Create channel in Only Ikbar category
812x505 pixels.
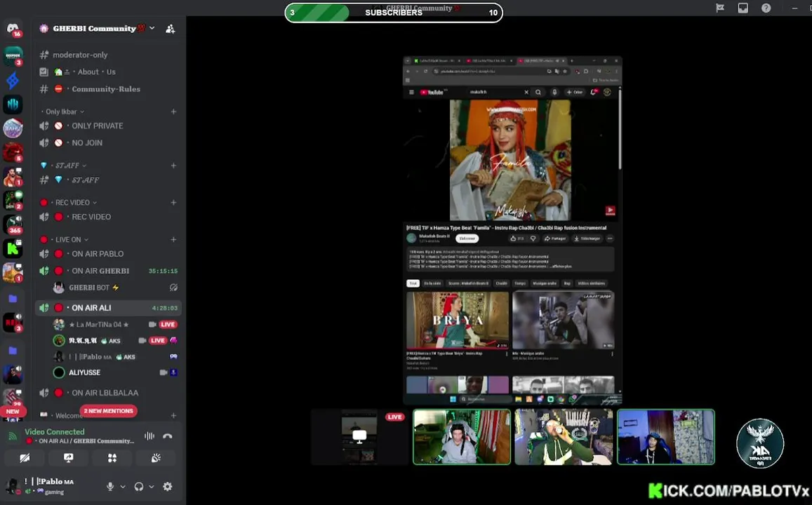coord(173,112)
